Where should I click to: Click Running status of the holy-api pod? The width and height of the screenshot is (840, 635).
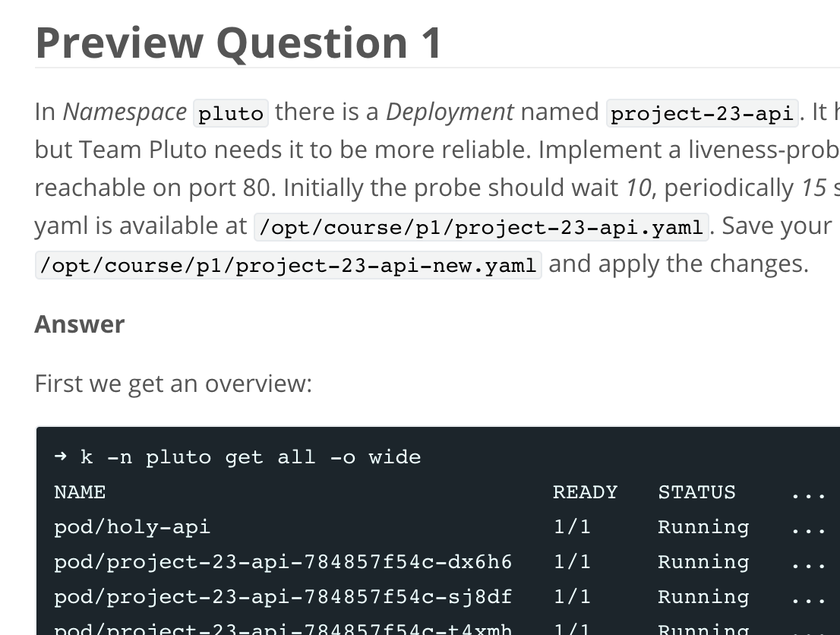(x=703, y=527)
